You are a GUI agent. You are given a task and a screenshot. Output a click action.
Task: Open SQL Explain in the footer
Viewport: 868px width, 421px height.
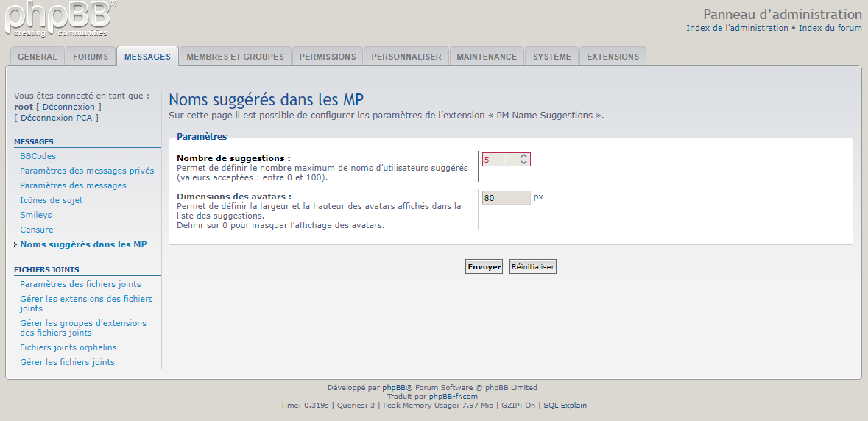pyautogui.click(x=565, y=406)
